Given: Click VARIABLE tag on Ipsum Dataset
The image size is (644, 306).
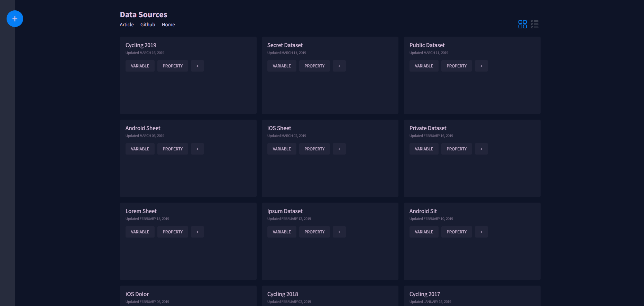Looking at the screenshot, I should (x=282, y=232).
